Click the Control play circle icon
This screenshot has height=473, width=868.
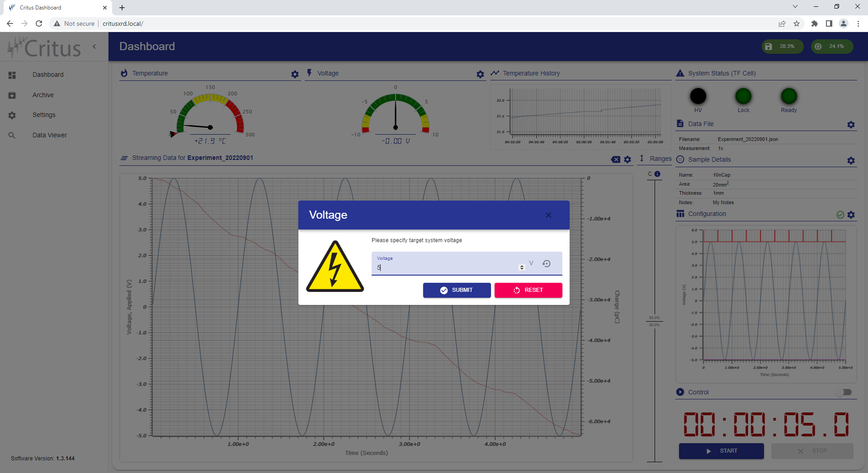(x=680, y=392)
